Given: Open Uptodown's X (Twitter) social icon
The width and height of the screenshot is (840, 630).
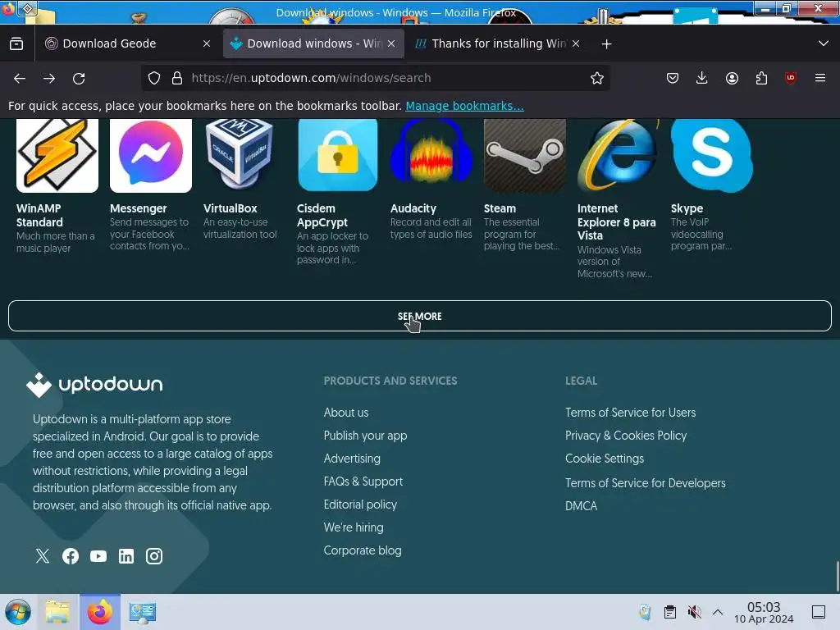Looking at the screenshot, I should coord(43,556).
